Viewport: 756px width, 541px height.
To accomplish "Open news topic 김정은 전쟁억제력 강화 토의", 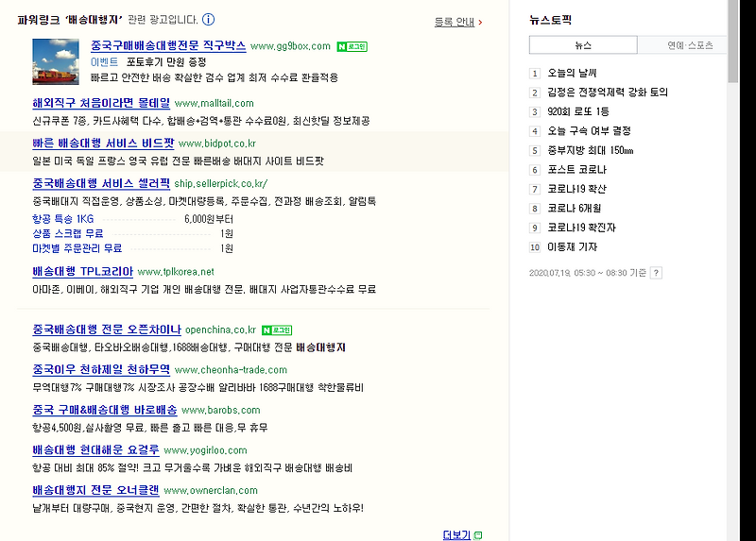I will click(x=608, y=92).
